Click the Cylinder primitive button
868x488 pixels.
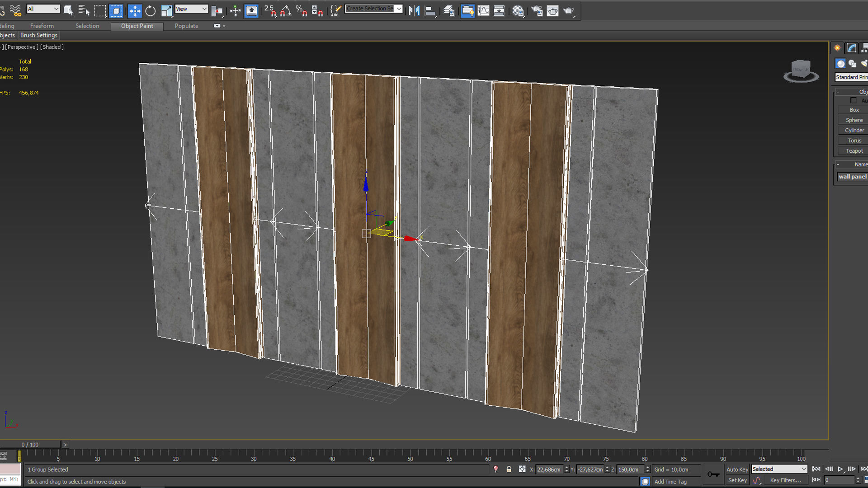[x=854, y=130]
